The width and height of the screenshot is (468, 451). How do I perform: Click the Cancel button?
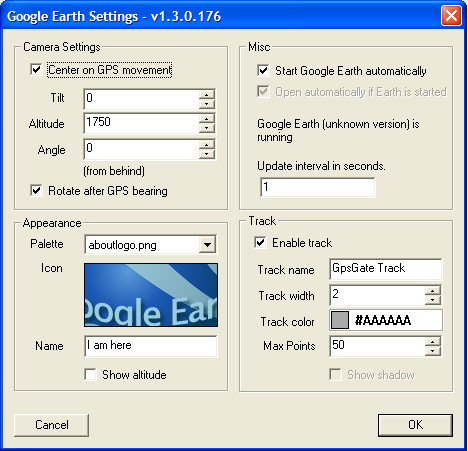tap(52, 425)
